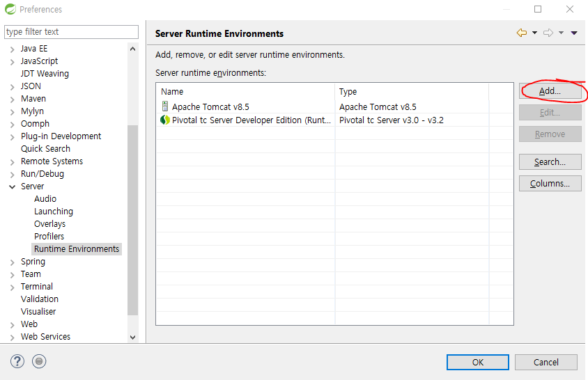Click the Type column header
The image size is (588, 380).
412,91
